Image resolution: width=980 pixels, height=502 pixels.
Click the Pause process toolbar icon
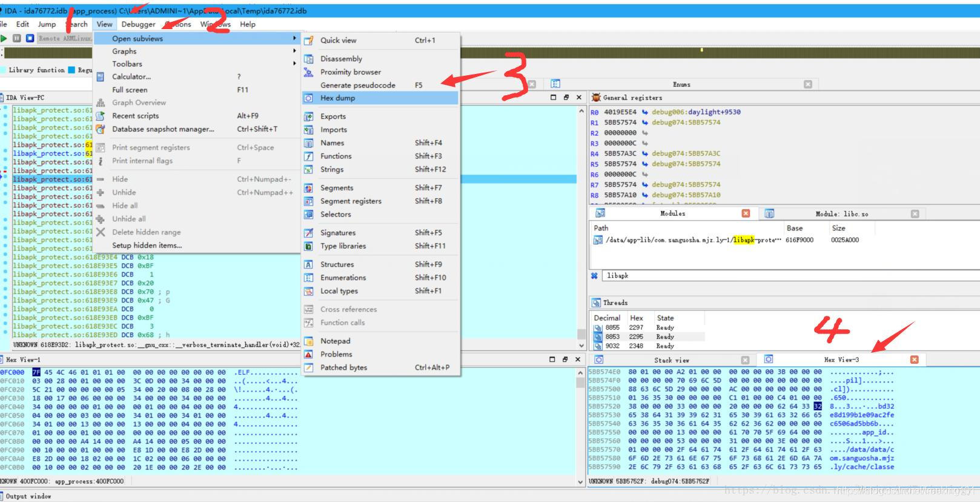(x=17, y=38)
